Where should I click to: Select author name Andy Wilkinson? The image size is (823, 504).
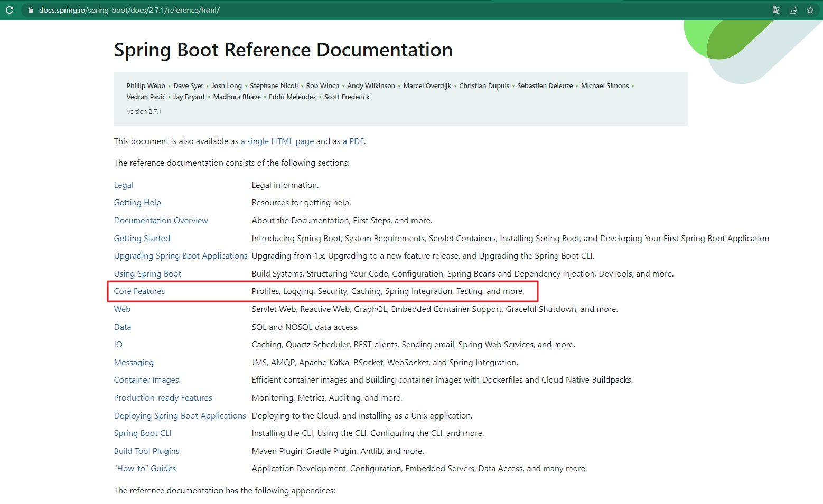coord(371,86)
